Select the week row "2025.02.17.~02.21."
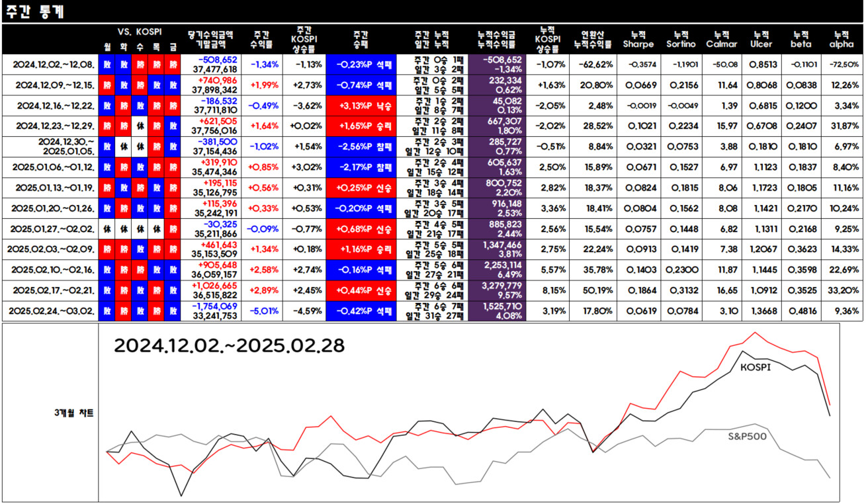The height and width of the screenshot is (504, 866). tap(433, 290)
